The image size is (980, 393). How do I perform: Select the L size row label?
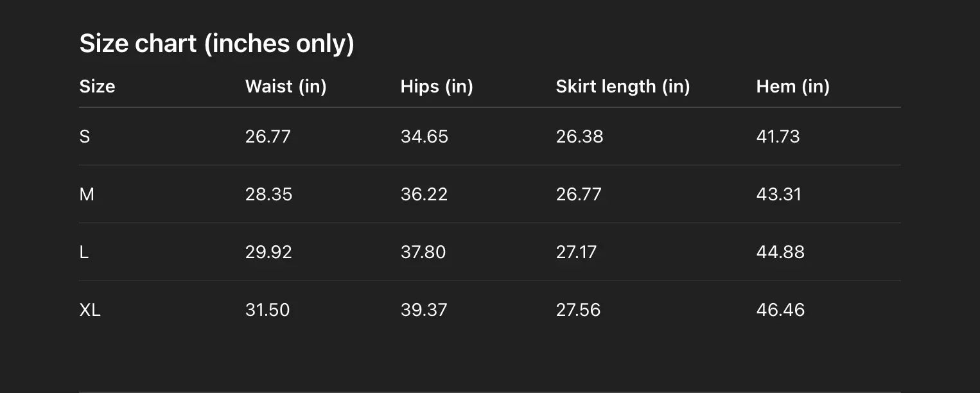pyautogui.click(x=84, y=252)
